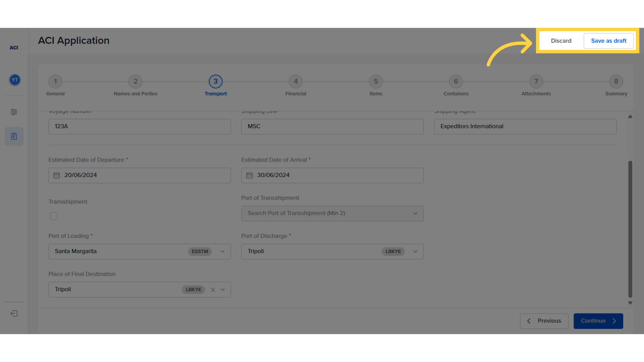Click the ACI logo
644x362 pixels.
pos(14,47)
